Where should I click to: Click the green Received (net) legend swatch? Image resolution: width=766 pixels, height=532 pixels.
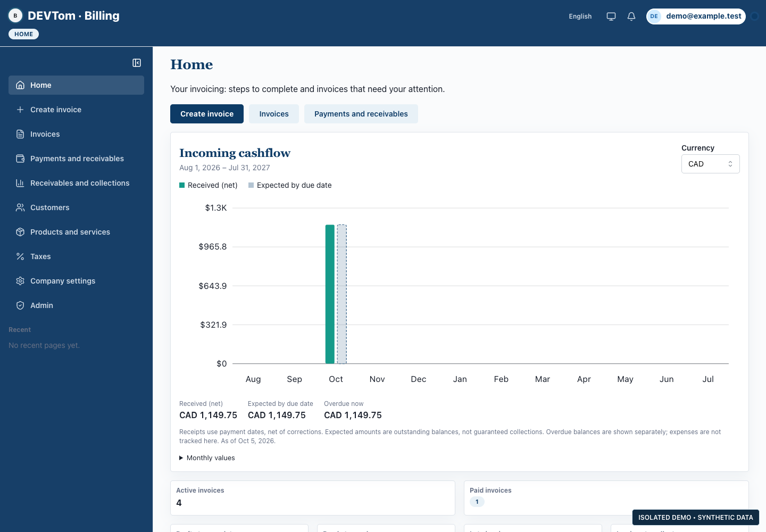[x=182, y=185]
